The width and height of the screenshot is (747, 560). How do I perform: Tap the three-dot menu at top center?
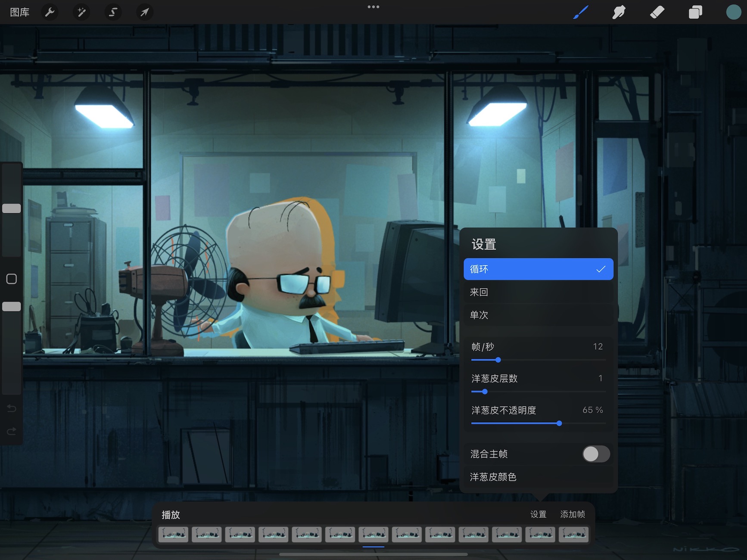(x=373, y=7)
